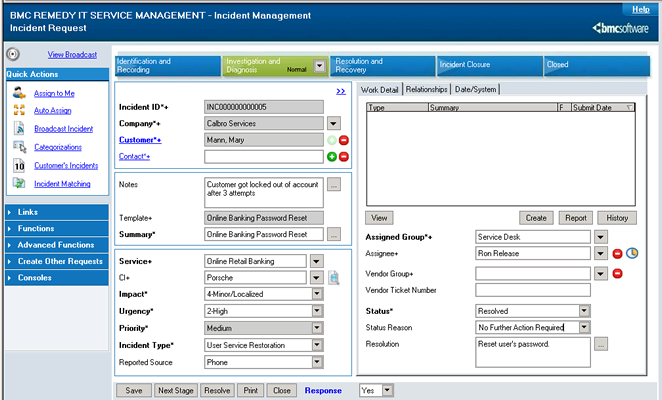Open the Vendor Group dropdown arrow
The image size is (662, 400).
[x=600, y=274]
